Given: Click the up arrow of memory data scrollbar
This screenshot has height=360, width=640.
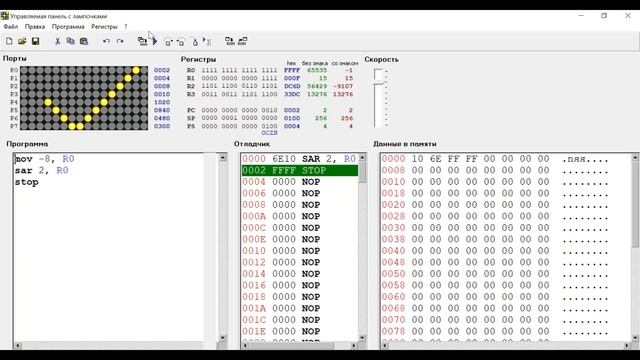Looking at the screenshot, I should click(636, 158).
